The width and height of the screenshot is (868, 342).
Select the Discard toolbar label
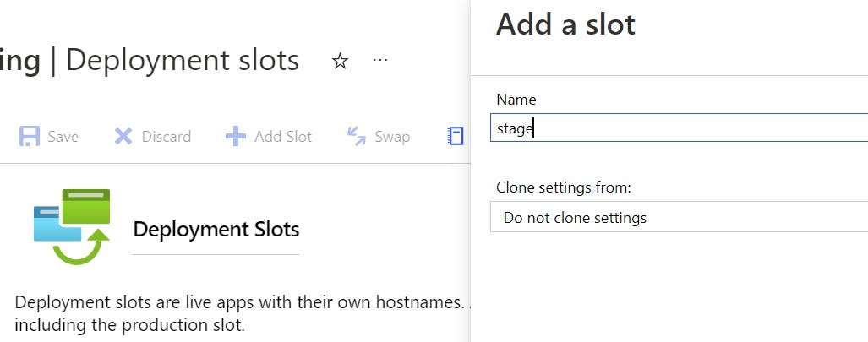[x=166, y=137]
